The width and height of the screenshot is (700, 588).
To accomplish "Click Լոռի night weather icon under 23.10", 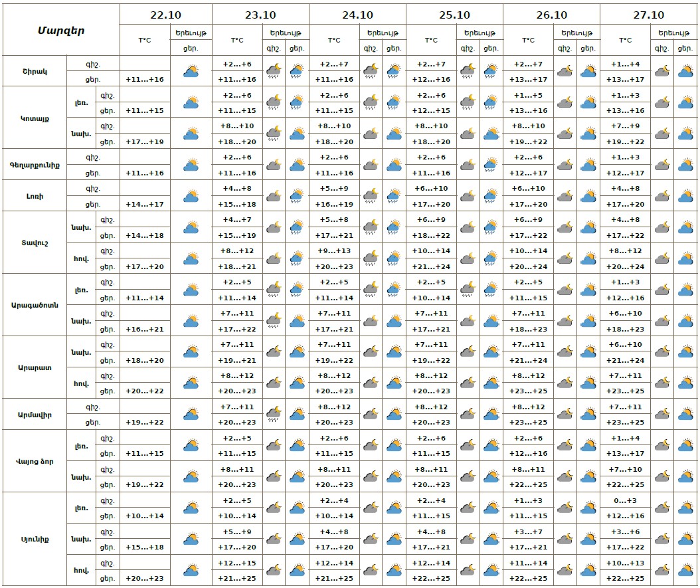I will 274,196.
